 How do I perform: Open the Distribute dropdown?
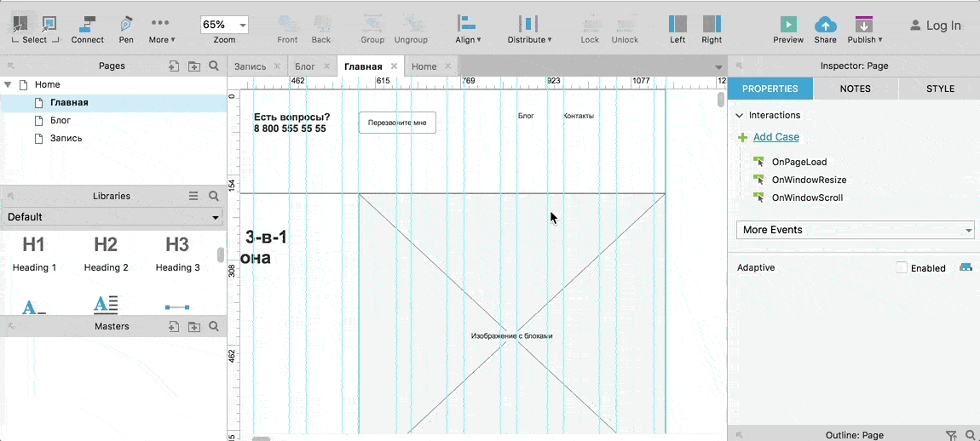(x=529, y=29)
